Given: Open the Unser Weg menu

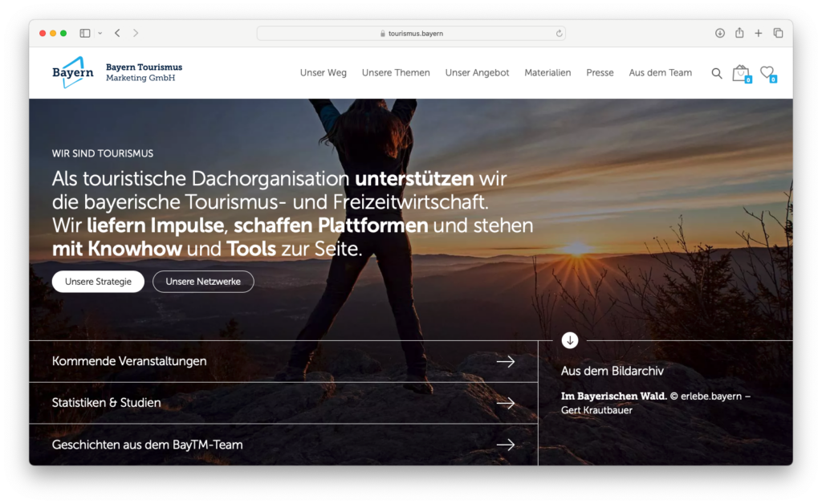Looking at the screenshot, I should 324,72.
